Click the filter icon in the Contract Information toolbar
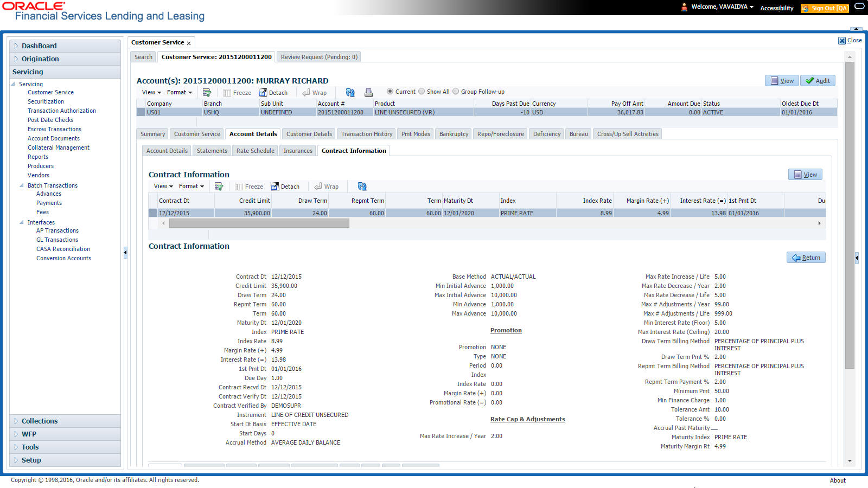This screenshot has height=488, width=868. 219,187
